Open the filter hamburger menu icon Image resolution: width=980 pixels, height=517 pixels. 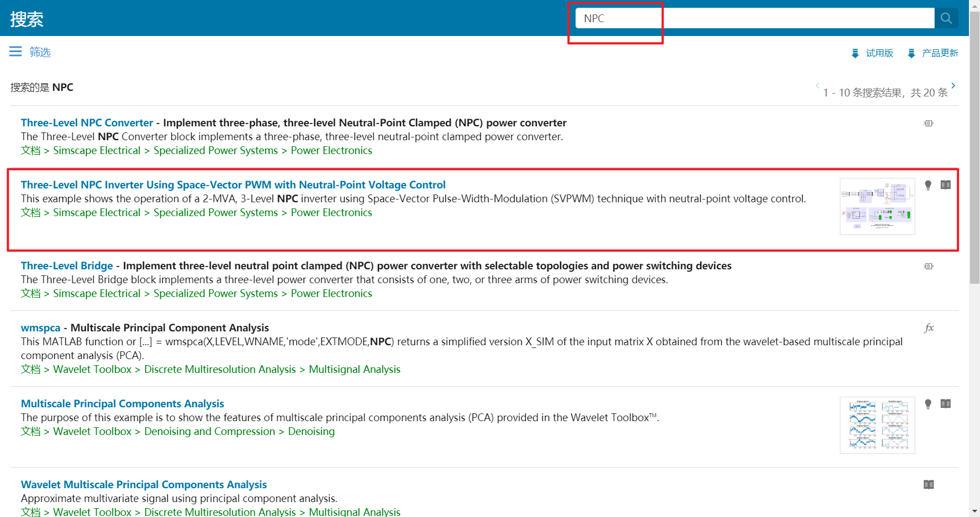(x=16, y=52)
